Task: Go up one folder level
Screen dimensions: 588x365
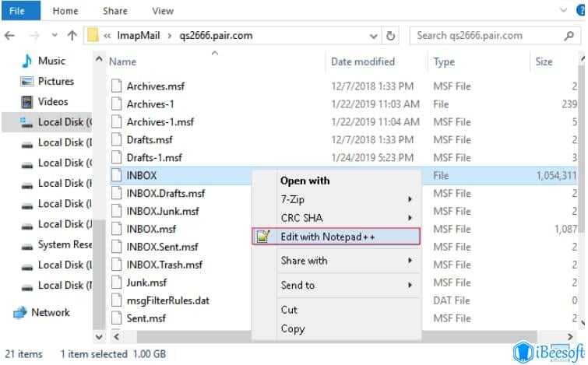Action: pyautogui.click(x=72, y=36)
